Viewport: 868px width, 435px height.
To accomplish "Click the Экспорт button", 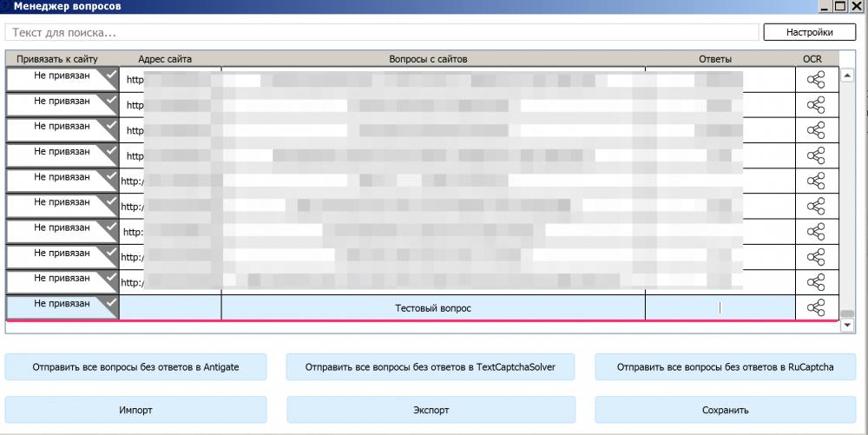I will pos(431,410).
